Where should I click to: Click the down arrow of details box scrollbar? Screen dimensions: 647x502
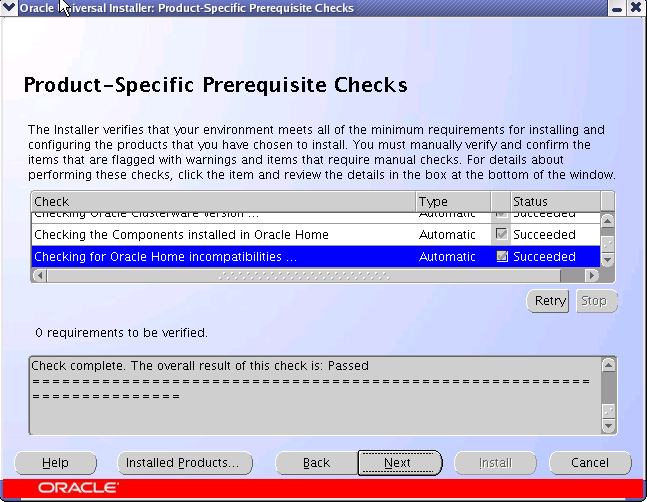[609, 425]
